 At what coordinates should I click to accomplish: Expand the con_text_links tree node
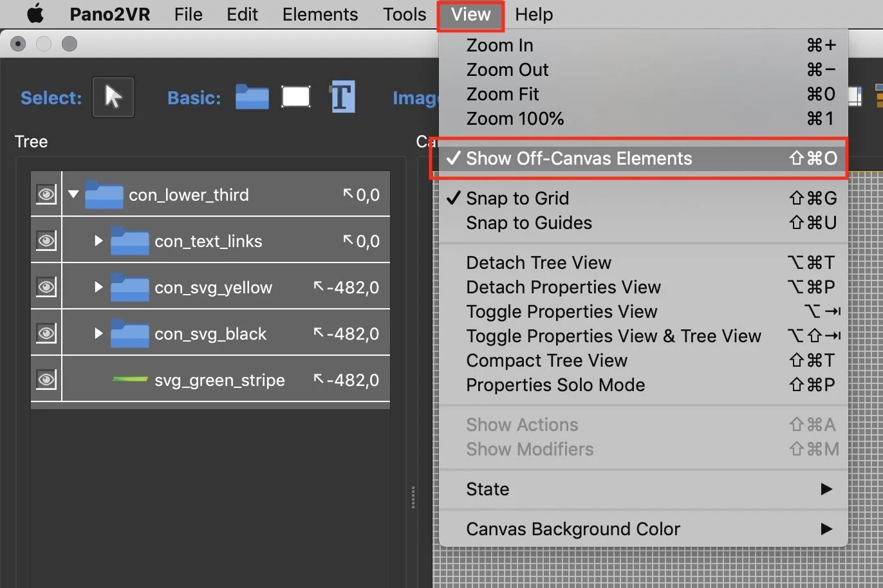98,241
